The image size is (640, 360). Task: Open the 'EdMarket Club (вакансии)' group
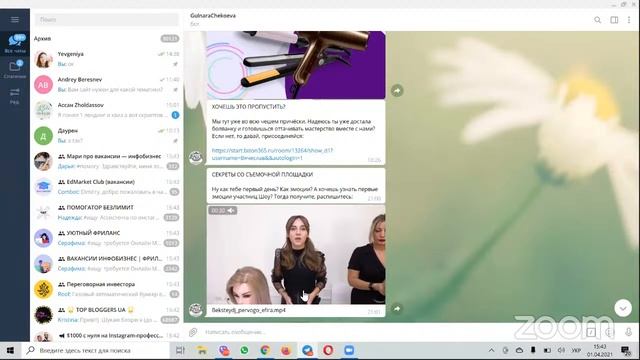(107, 187)
